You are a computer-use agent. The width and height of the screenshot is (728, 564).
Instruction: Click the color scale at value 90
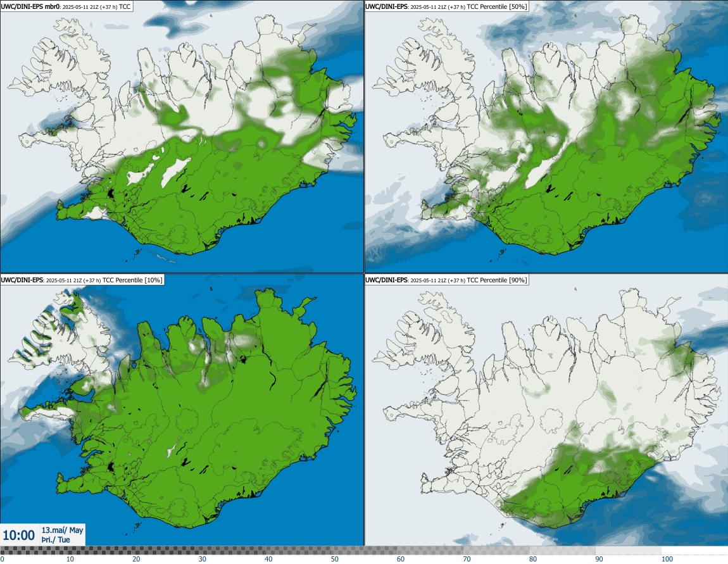599,559
